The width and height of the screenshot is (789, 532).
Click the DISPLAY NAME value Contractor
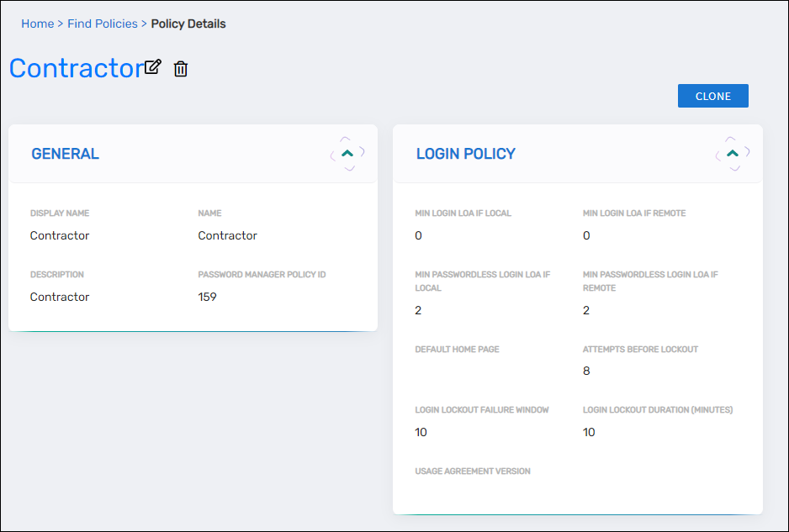59,235
